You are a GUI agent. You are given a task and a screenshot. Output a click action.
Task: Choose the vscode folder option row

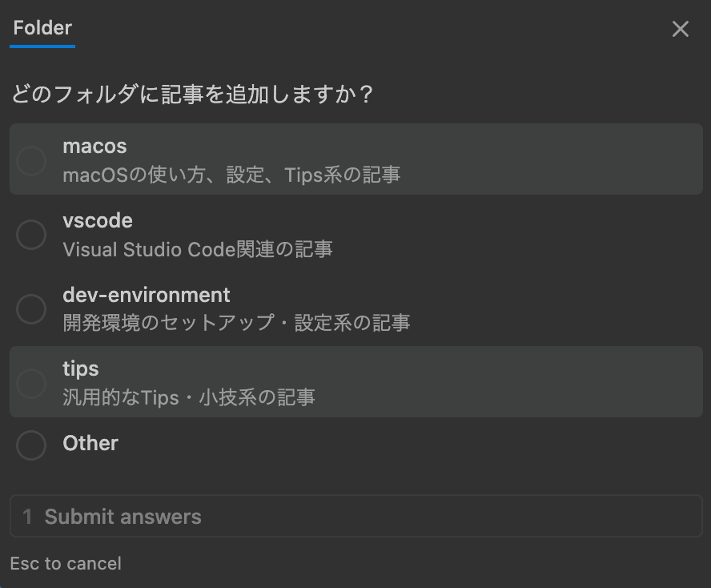click(355, 235)
